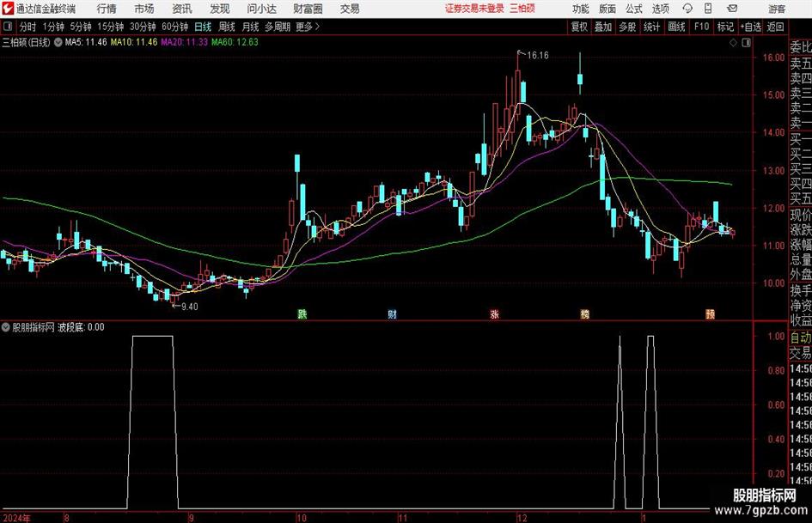Open the mail envelope icon
The image size is (812, 523).
coord(732,9)
